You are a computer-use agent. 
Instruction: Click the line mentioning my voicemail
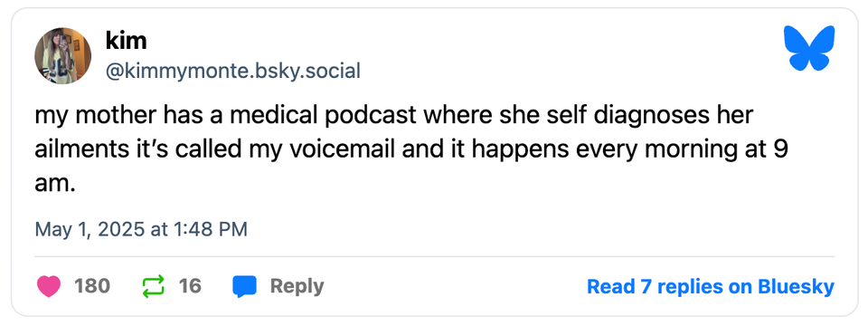point(411,150)
